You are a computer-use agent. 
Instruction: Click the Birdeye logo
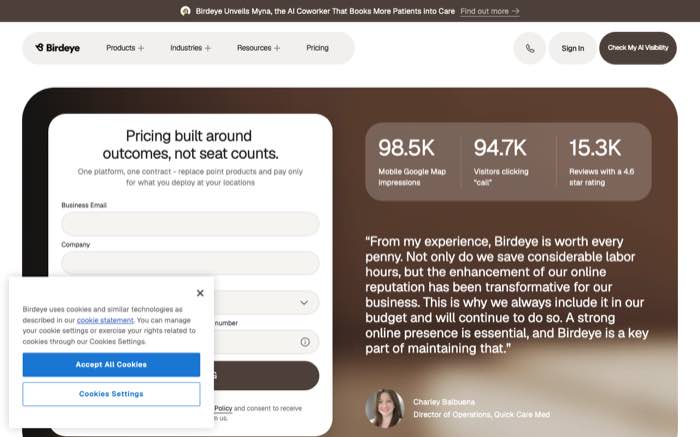pos(58,48)
